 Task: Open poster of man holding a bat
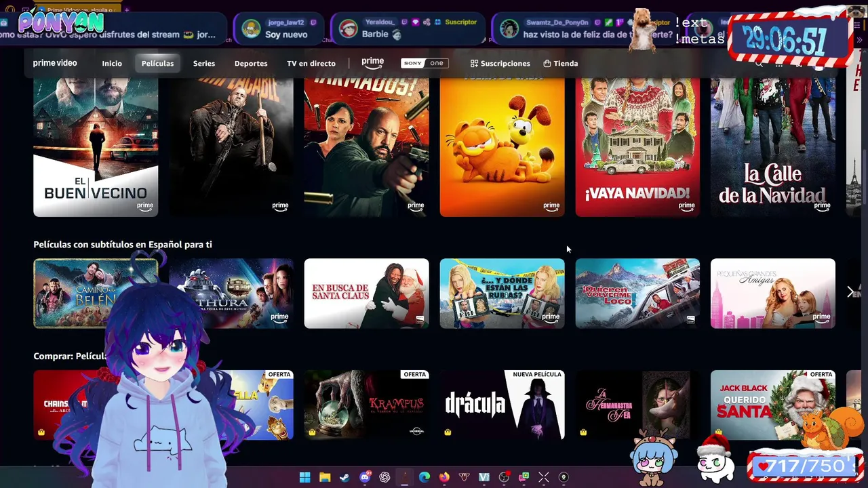231,146
